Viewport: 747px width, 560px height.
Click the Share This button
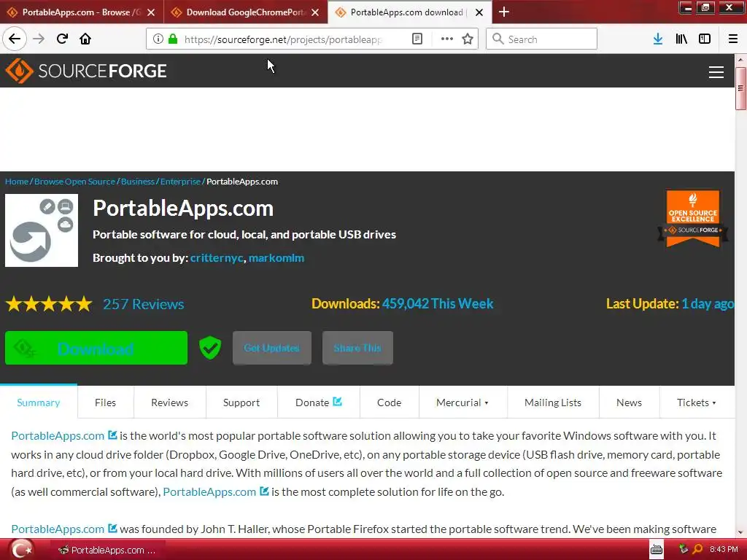click(357, 348)
